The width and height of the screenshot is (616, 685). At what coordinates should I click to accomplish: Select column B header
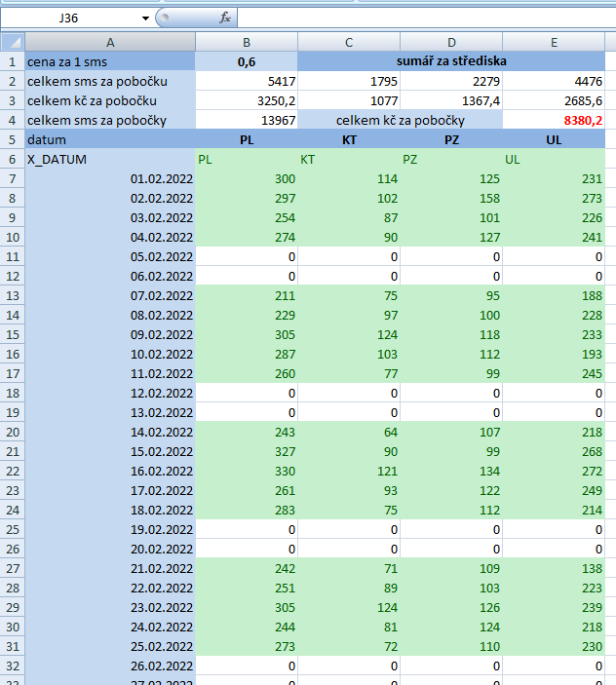click(x=246, y=42)
